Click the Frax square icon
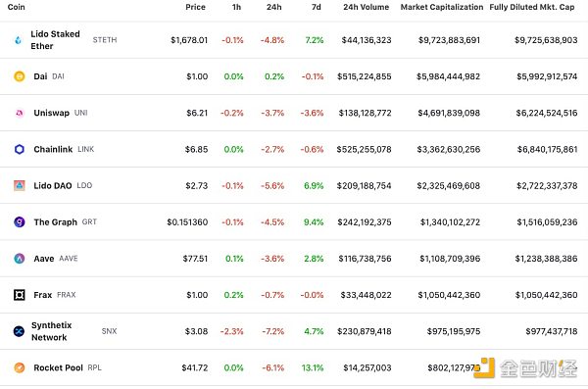 point(20,295)
